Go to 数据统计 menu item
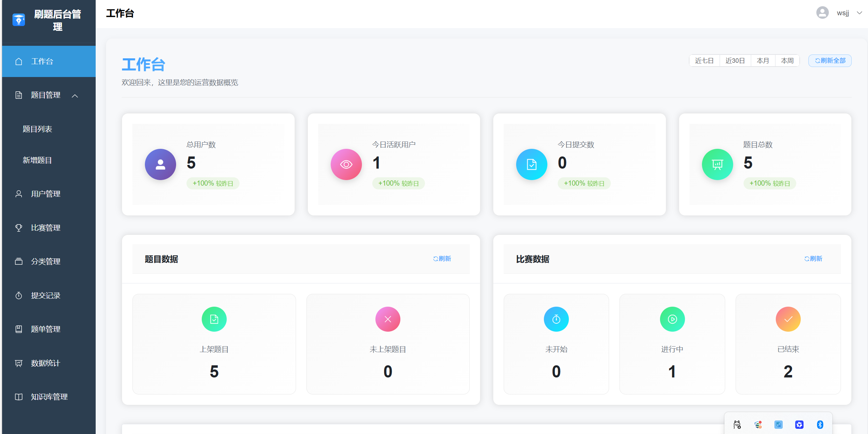Screen dimensions: 868x434 [45, 363]
